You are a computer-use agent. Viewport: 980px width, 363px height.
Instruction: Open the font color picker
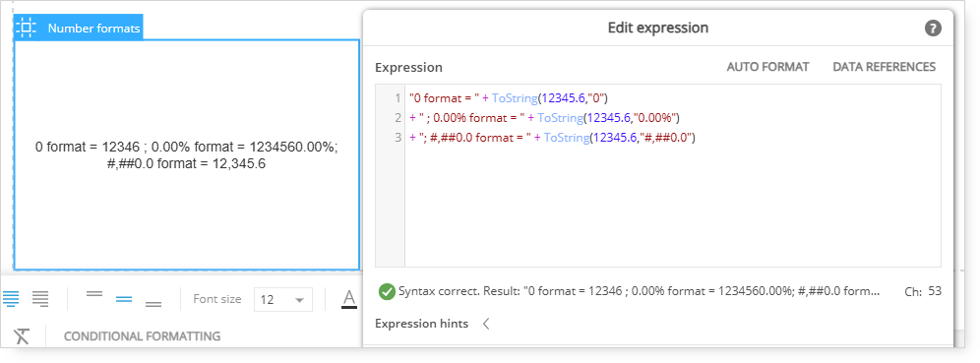(349, 299)
